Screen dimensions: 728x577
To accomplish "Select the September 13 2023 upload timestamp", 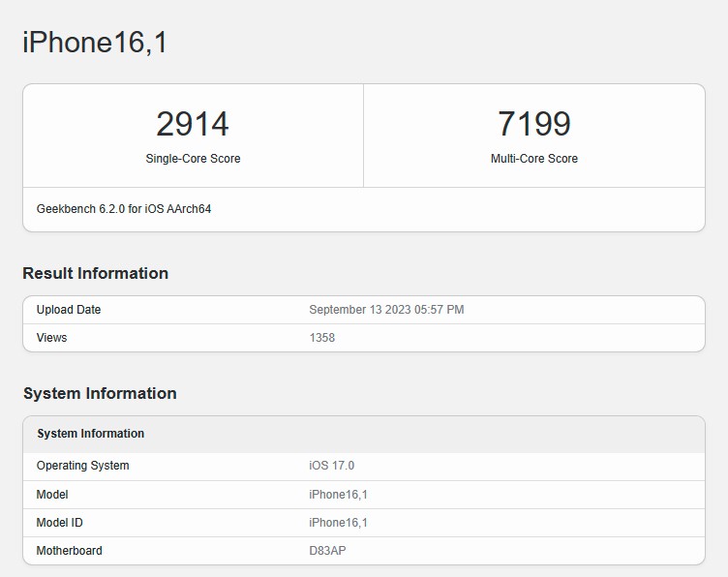I will (386, 310).
